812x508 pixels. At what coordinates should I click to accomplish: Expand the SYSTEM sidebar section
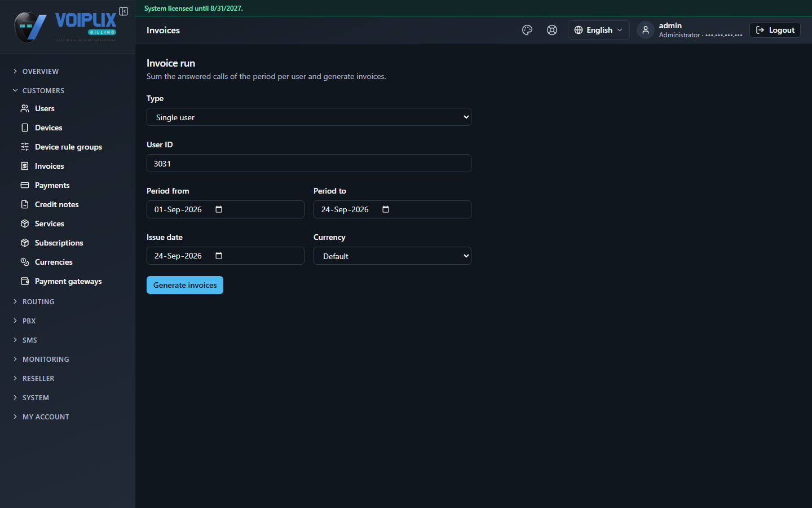(36, 398)
